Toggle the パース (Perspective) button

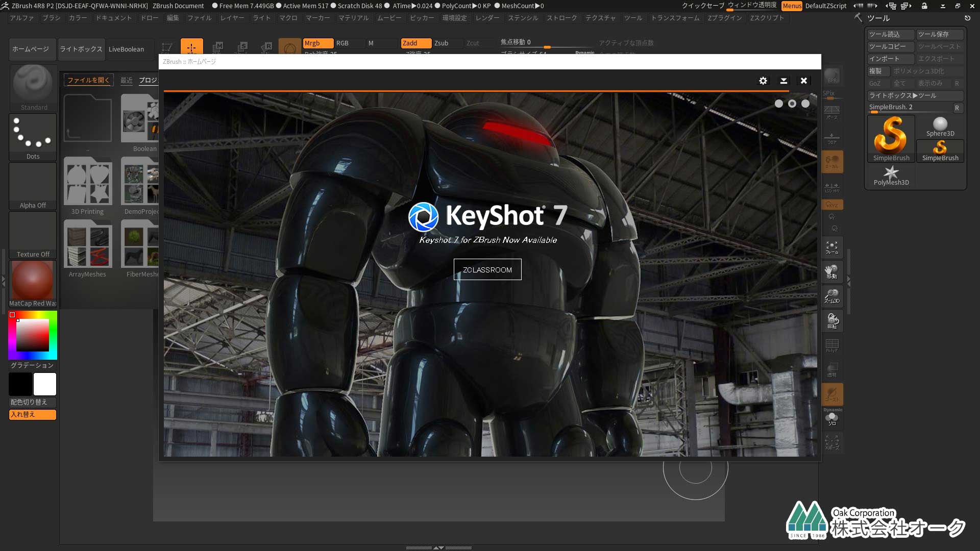click(x=832, y=112)
